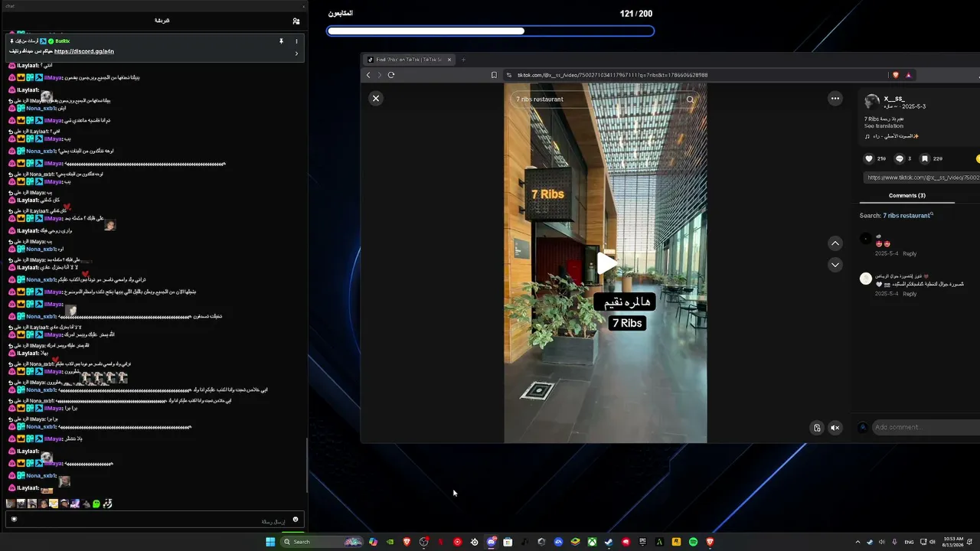Expand the pinned BotRix message
This screenshot has width=980, height=551.
pyautogui.click(x=296, y=54)
